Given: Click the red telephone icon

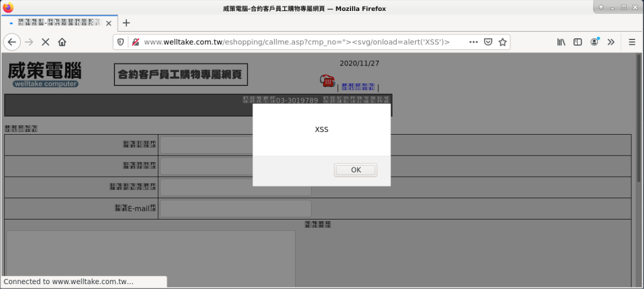Looking at the screenshot, I should 327,81.
